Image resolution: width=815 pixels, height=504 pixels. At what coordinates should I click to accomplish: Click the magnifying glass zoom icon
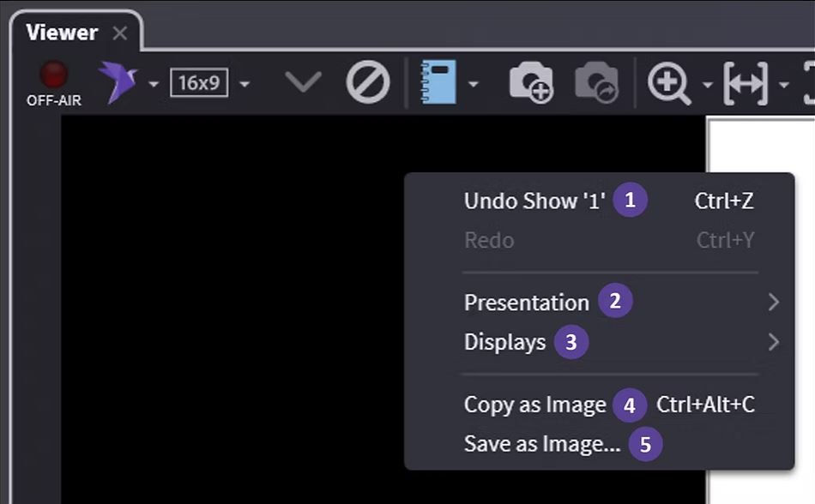click(670, 84)
